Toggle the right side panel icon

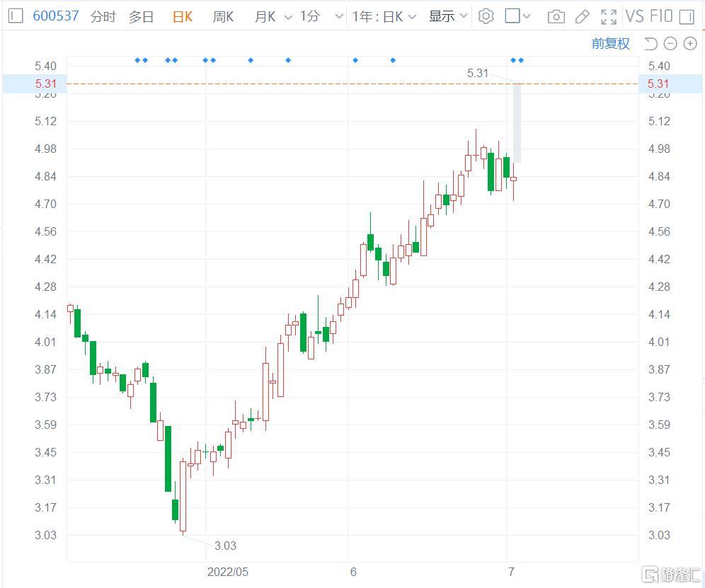click(x=686, y=16)
